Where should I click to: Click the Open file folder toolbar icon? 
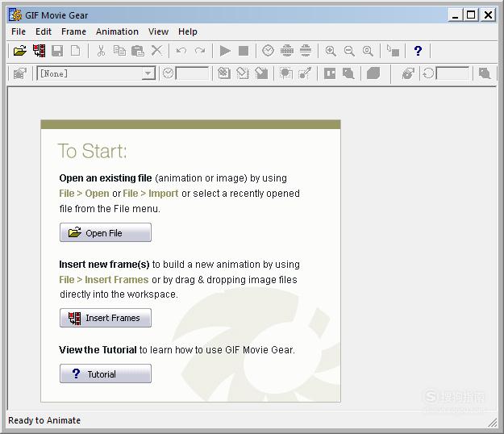tap(19, 51)
